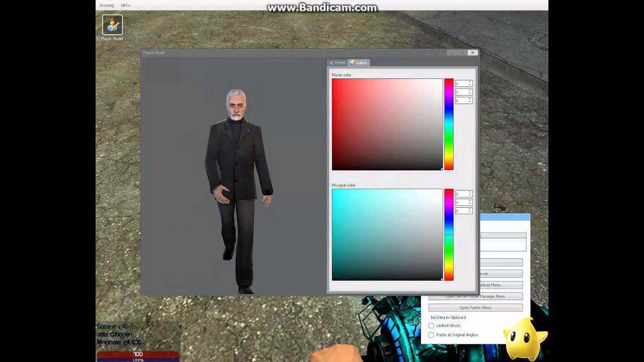The height and width of the screenshot is (362, 644).
Task: Click the Player color label
Action: (x=341, y=75)
